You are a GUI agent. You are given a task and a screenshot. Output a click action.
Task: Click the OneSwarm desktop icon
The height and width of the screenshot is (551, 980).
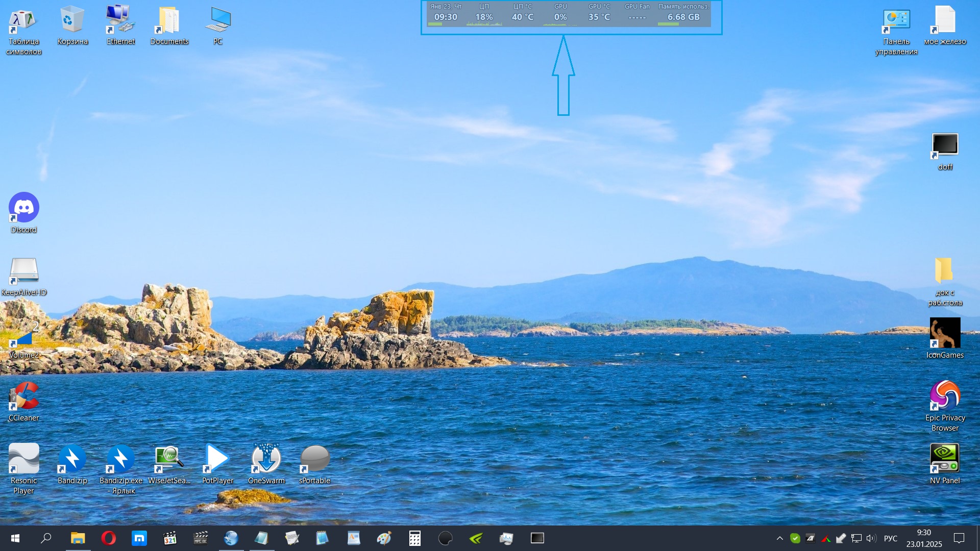[x=266, y=458]
